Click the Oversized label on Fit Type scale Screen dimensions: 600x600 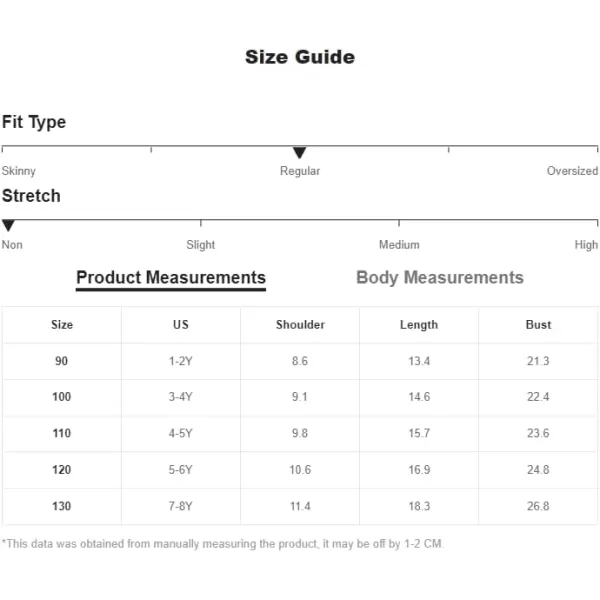pyautogui.click(x=572, y=171)
